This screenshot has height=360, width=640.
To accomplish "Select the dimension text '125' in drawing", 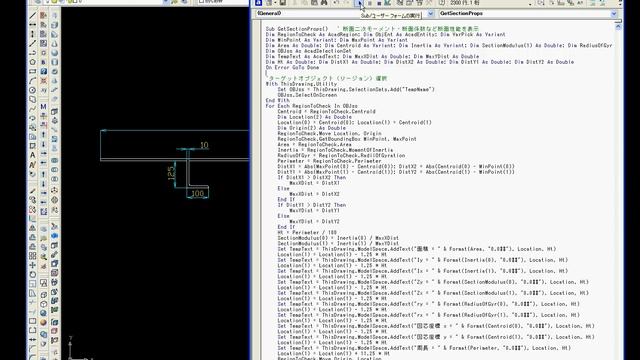I will pyautogui.click(x=171, y=173).
